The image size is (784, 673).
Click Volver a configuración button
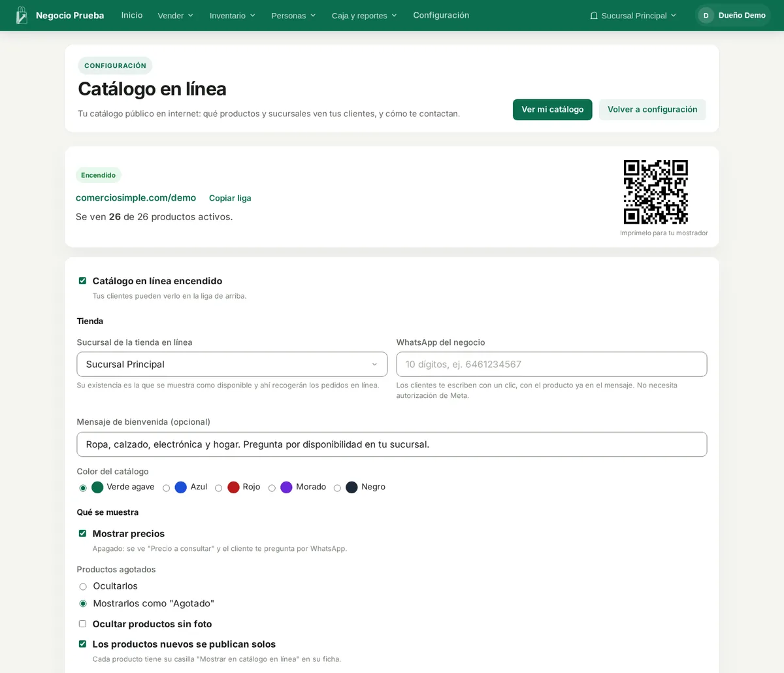pos(652,110)
